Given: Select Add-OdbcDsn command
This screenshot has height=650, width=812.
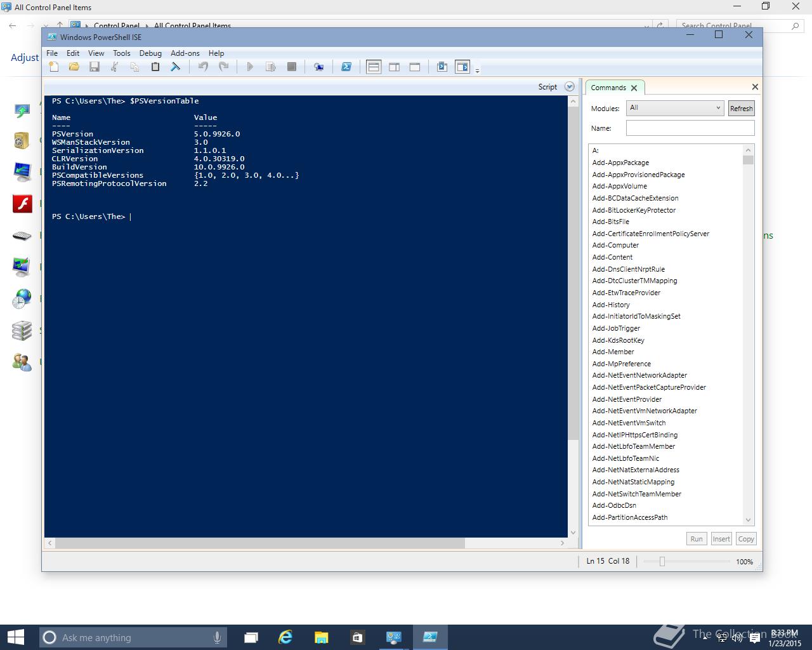Looking at the screenshot, I should (x=614, y=505).
